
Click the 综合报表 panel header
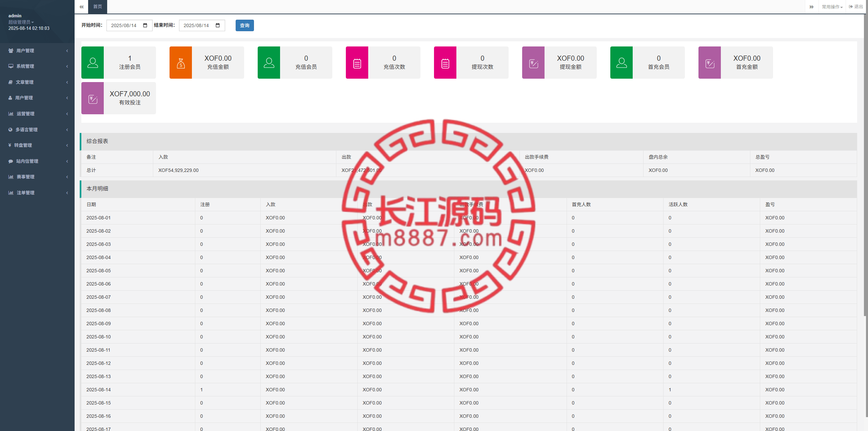click(468, 141)
